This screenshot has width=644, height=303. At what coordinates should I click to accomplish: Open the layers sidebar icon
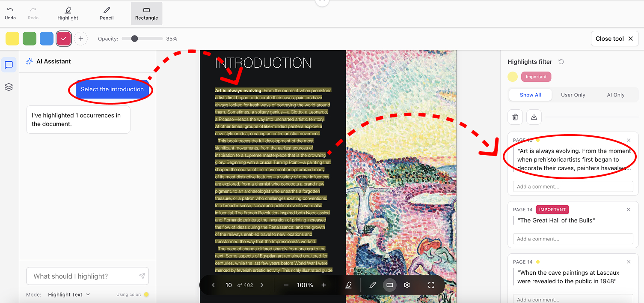tap(9, 87)
